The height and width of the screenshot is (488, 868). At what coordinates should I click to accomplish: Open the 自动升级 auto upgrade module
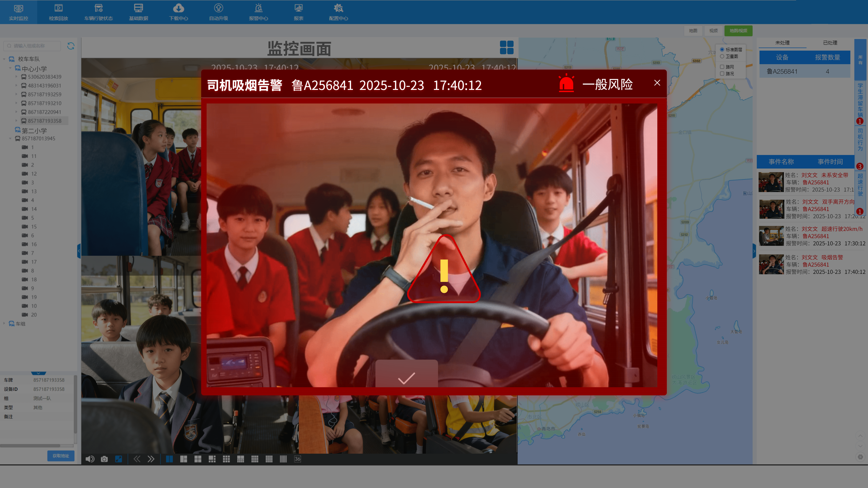[x=219, y=12]
